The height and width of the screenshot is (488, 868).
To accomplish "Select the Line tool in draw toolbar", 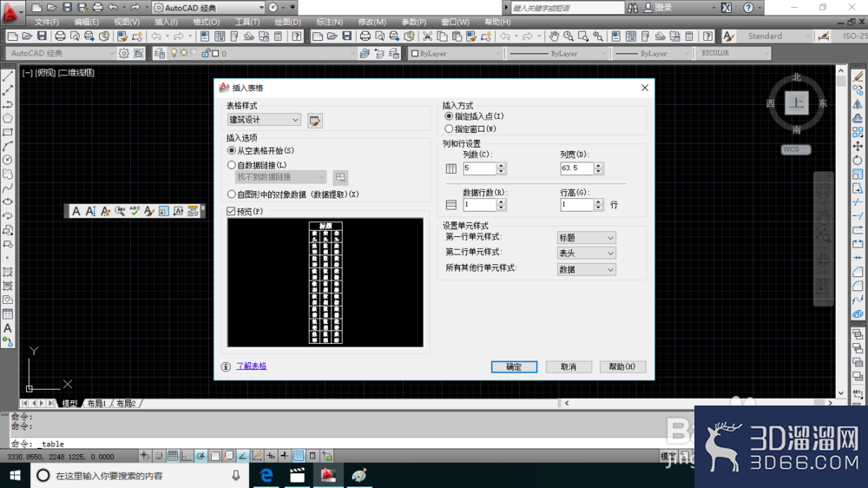I will [8, 76].
